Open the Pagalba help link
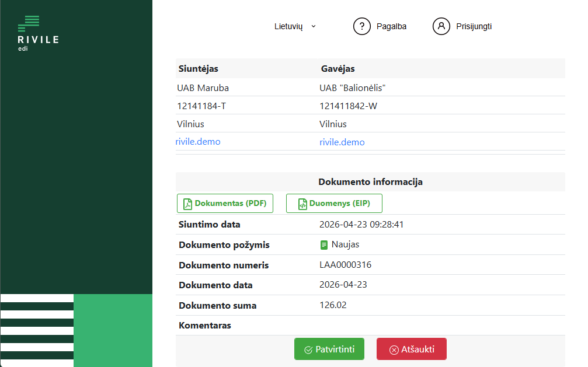The image size is (588, 367). click(391, 26)
